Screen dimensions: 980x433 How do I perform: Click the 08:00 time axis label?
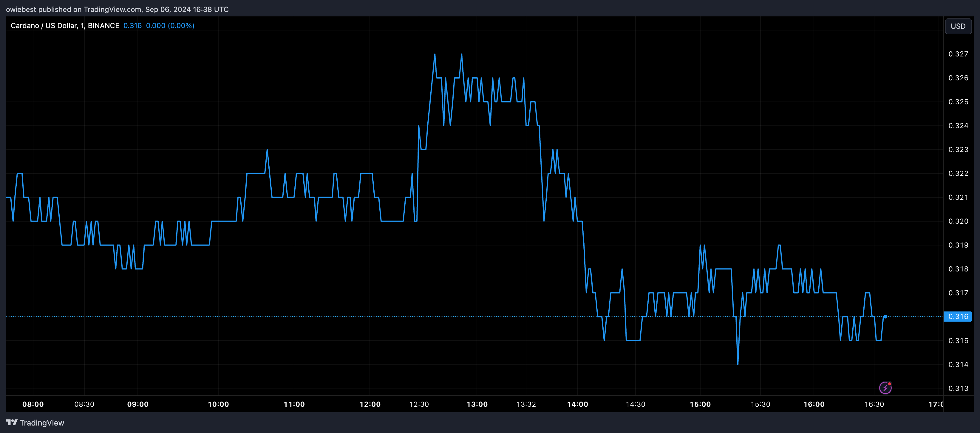(x=33, y=404)
